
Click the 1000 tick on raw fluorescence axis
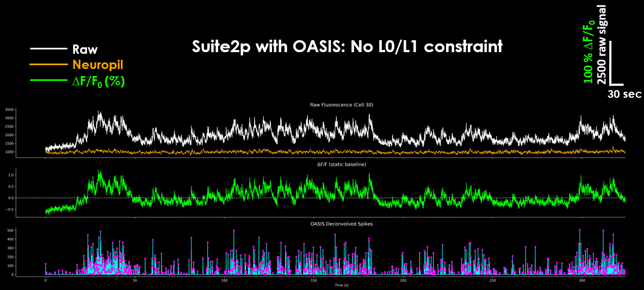pyautogui.click(x=9, y=152)
